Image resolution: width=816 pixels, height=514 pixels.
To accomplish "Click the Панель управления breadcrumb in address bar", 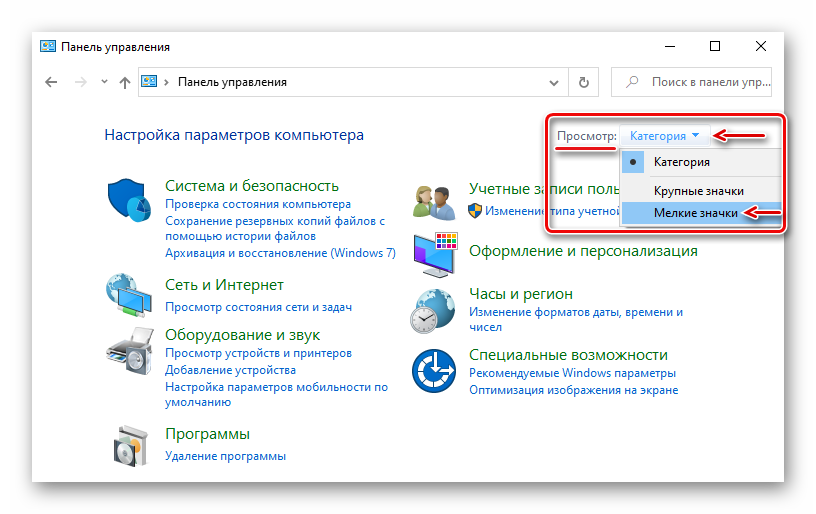I will point(232,82).
